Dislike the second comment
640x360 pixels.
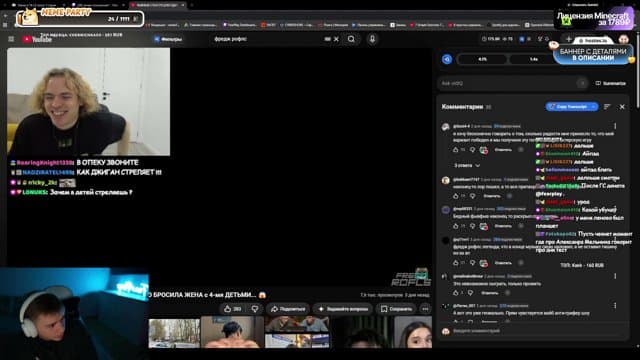coord(473,196)
